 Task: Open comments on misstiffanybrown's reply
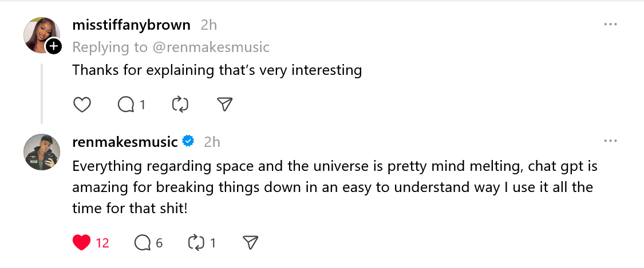126,105
